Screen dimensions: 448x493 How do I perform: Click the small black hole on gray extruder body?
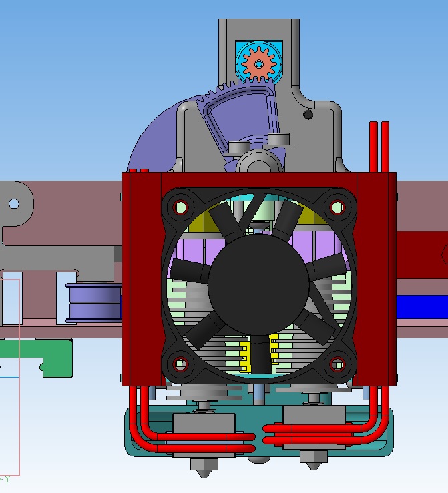tap(308, 115)
